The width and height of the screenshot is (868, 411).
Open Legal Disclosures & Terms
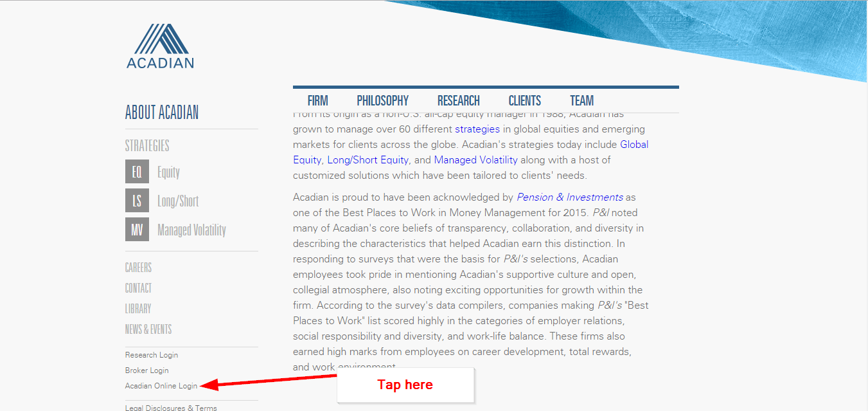pyautogui.click(x=171, y=407)
